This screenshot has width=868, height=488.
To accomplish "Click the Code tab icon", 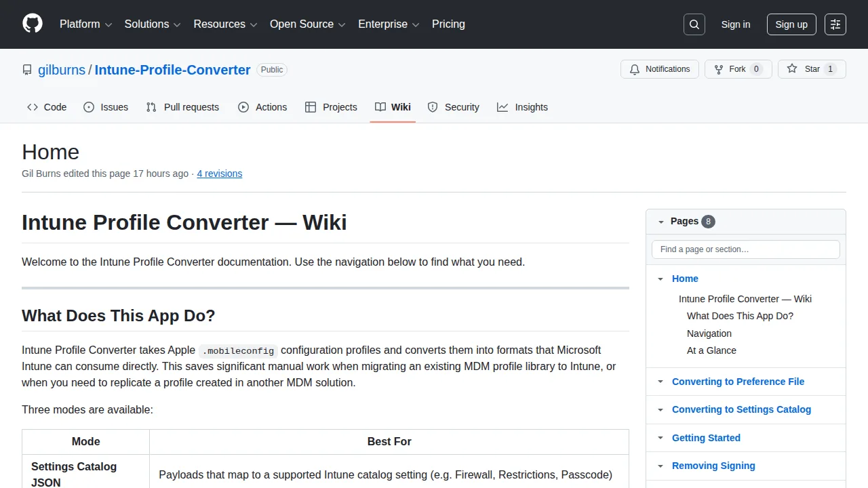I will (x=33, y=107).
